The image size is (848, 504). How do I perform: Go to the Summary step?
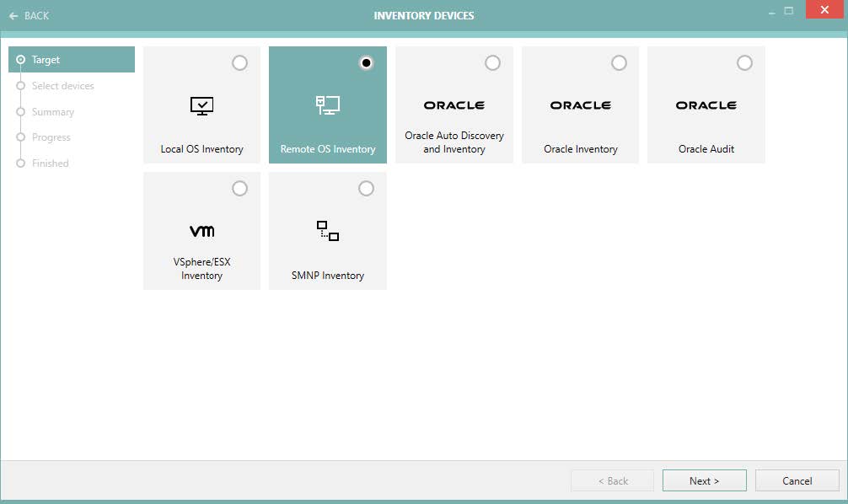[x=53, y=112]
